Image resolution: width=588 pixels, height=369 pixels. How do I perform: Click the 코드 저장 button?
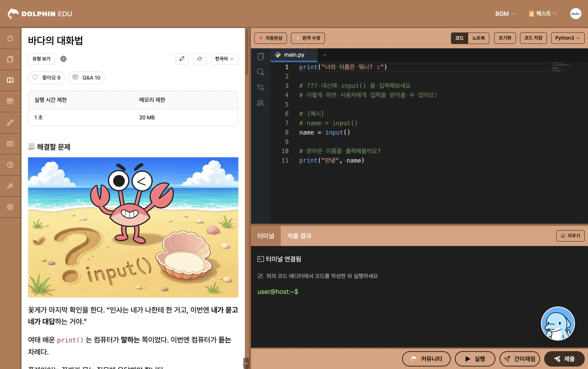pos(533,38)
